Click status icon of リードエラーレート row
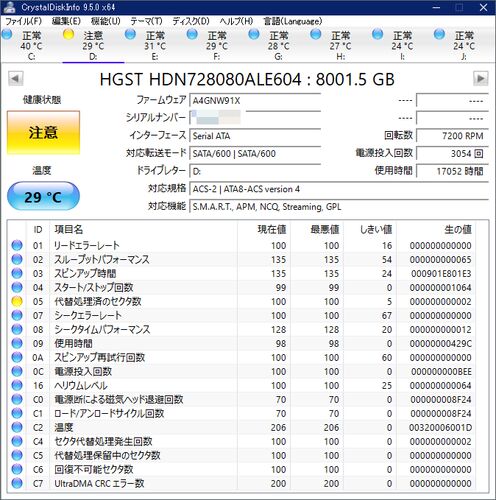Image resolution: width=496 pixels, height=500 pixels. click(x=17, y=245)
